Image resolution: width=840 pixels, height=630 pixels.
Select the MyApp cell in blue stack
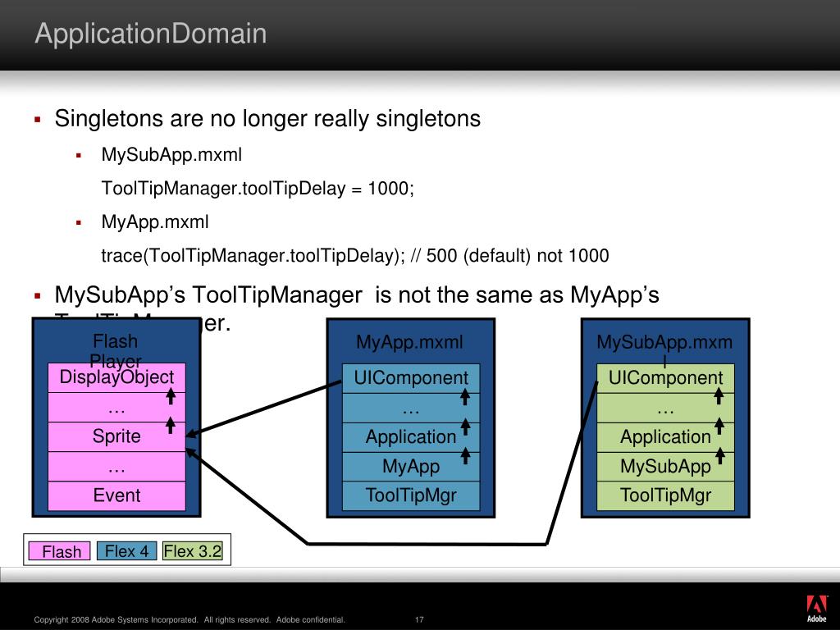click(x=411, y=467)
